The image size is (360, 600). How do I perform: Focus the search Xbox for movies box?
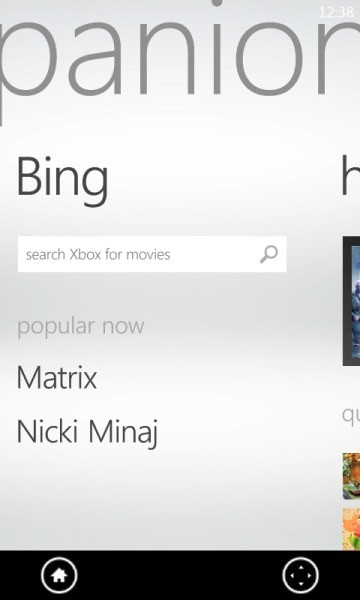(x=152, y=254)
